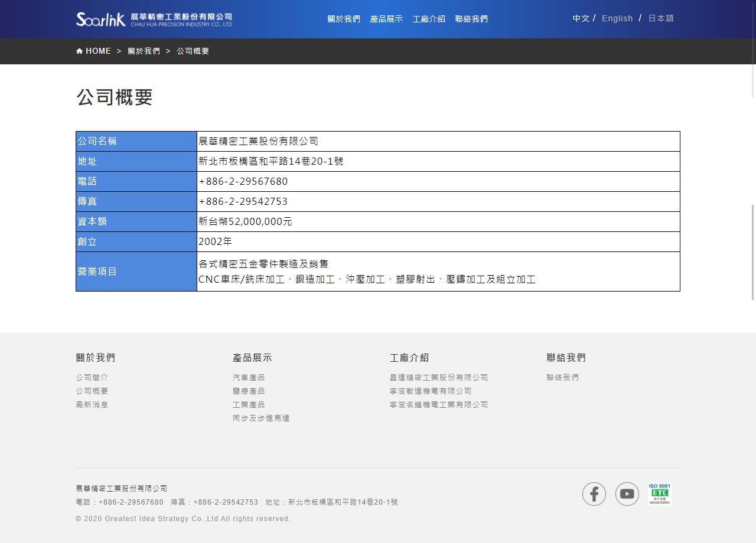Select the address cell 新北市板橋區和平路14巷20-1號
The height and width of the screenshot is (543, 756).
click(x=438, y=161)
